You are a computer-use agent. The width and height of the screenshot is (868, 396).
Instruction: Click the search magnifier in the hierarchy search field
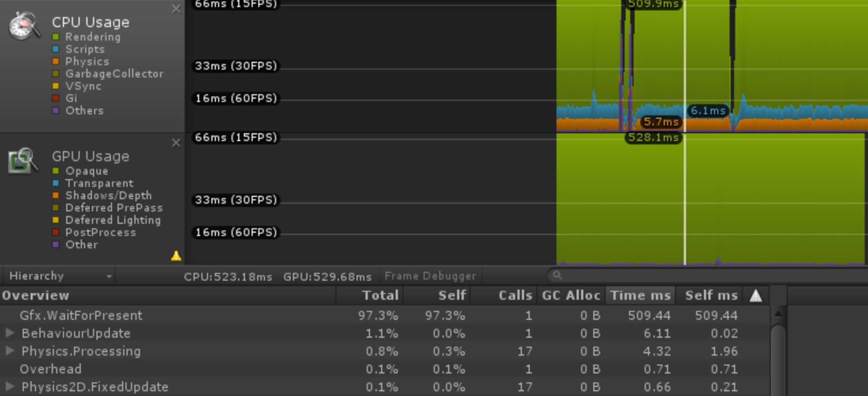pos(557,275)
